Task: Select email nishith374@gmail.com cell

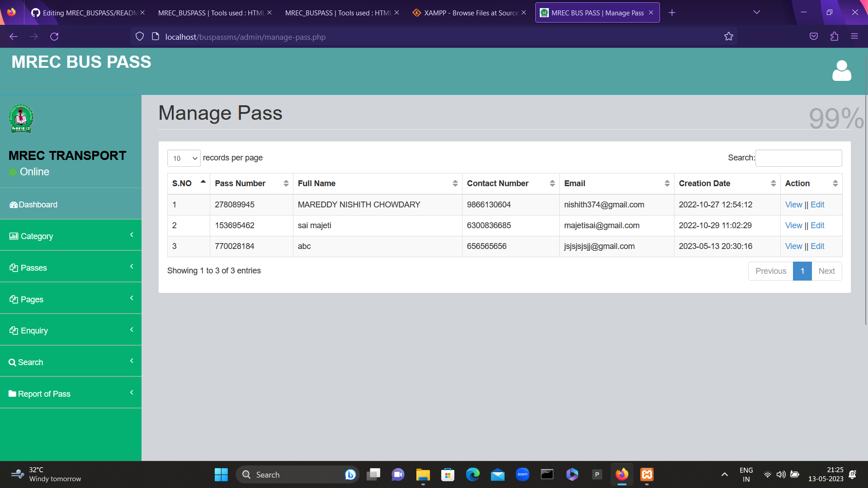Action: [x=617, y=205]
